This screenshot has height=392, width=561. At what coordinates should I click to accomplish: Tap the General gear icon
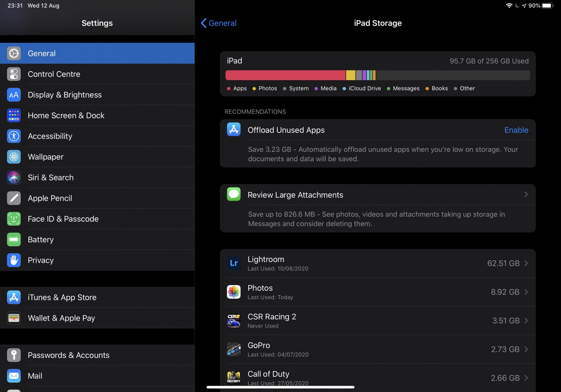[x=14, y=53]
